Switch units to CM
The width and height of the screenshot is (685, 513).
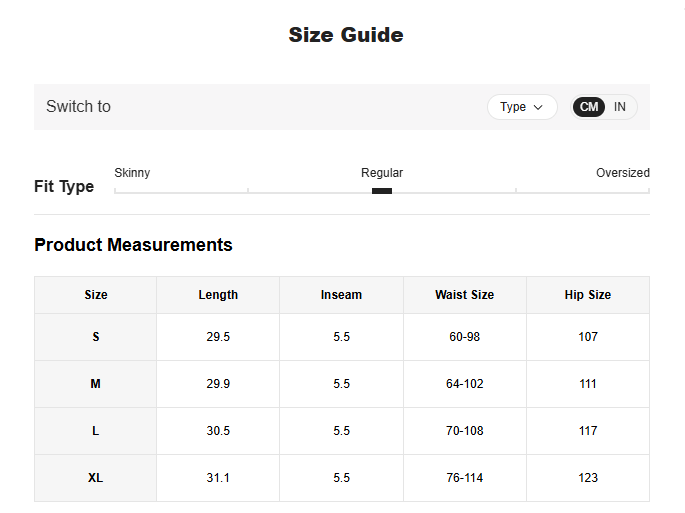pos(589,107)
